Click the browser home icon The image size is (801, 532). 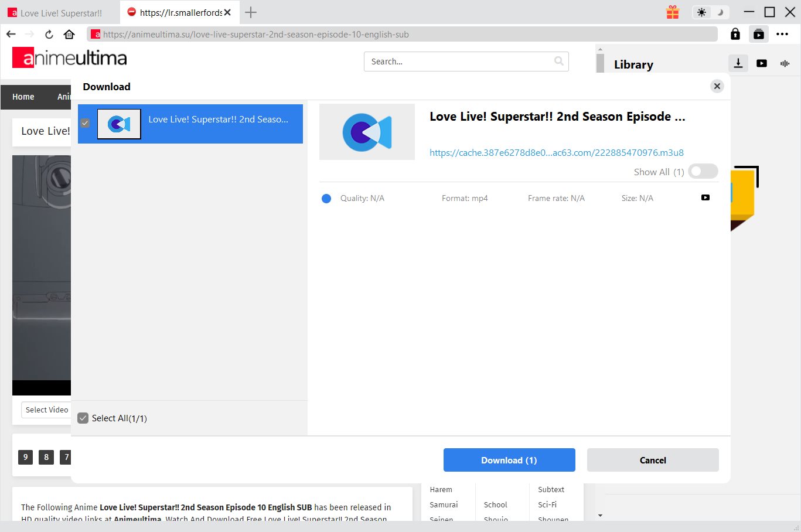click(x=69, y=35)
